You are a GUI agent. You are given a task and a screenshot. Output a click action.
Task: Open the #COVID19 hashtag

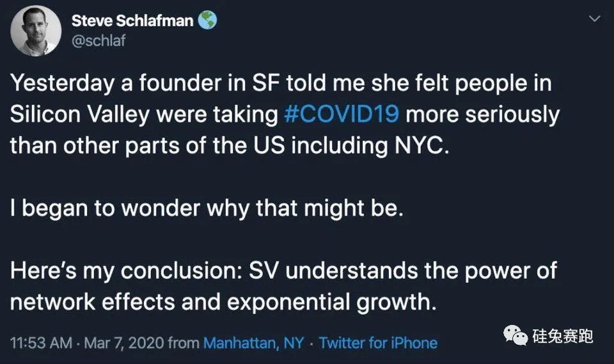(x=342, y=115)
